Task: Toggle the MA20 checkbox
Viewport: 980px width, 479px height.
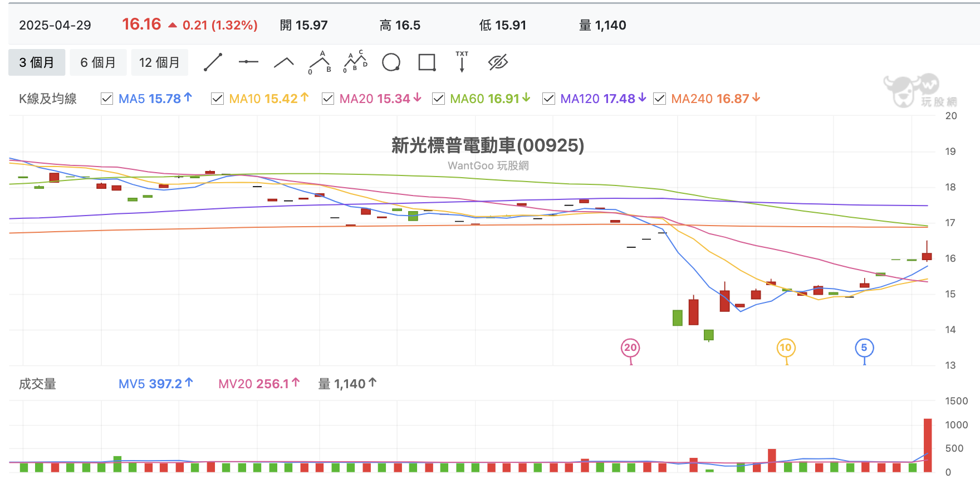Action: 328,99
